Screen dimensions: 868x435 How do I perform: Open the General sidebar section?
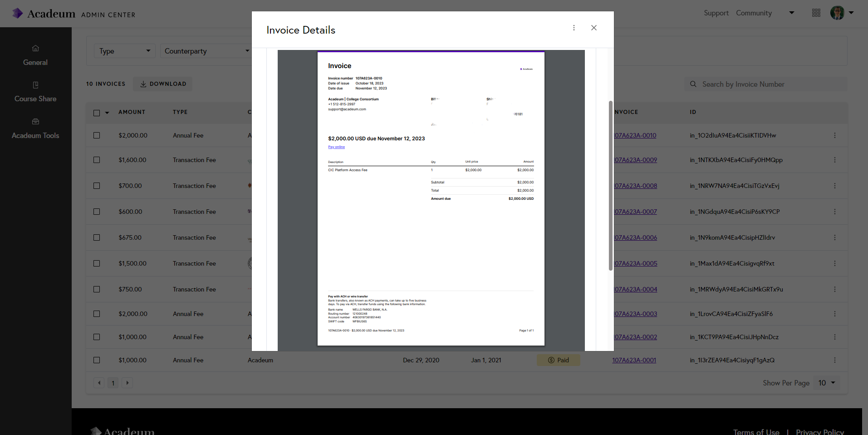[x=35, y=55]
